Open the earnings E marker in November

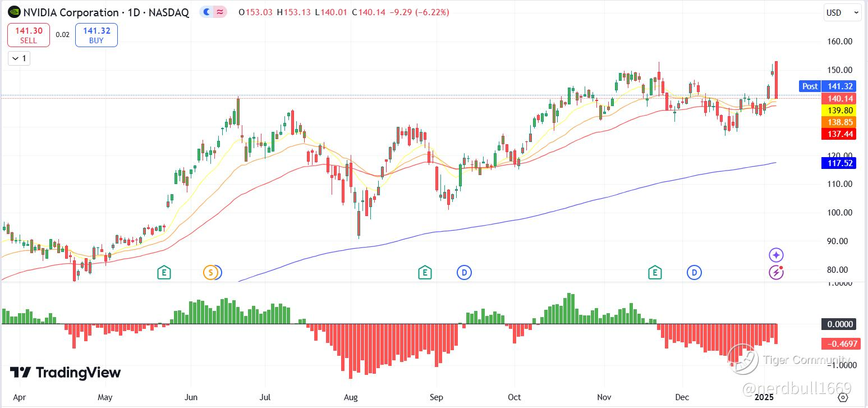(655, 273)
